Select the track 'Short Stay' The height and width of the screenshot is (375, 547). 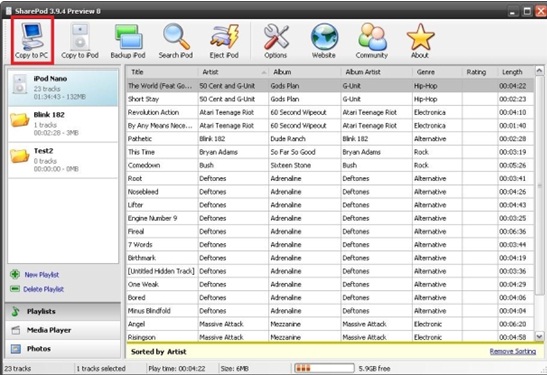330,99
